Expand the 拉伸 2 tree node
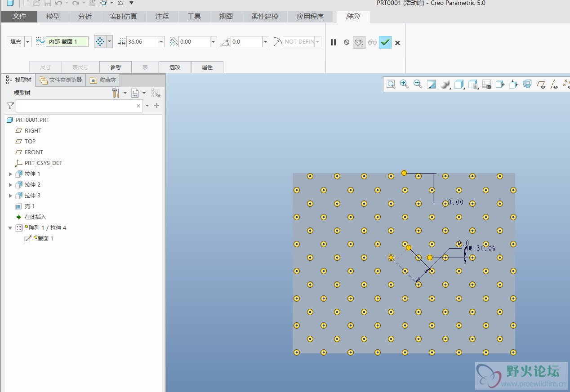 11,185
